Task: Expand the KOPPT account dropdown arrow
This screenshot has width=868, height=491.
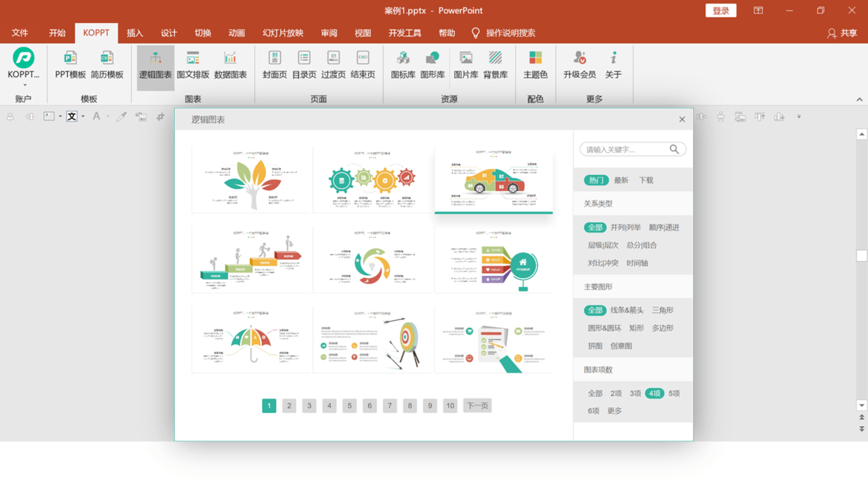Action: tap(24, 85)
